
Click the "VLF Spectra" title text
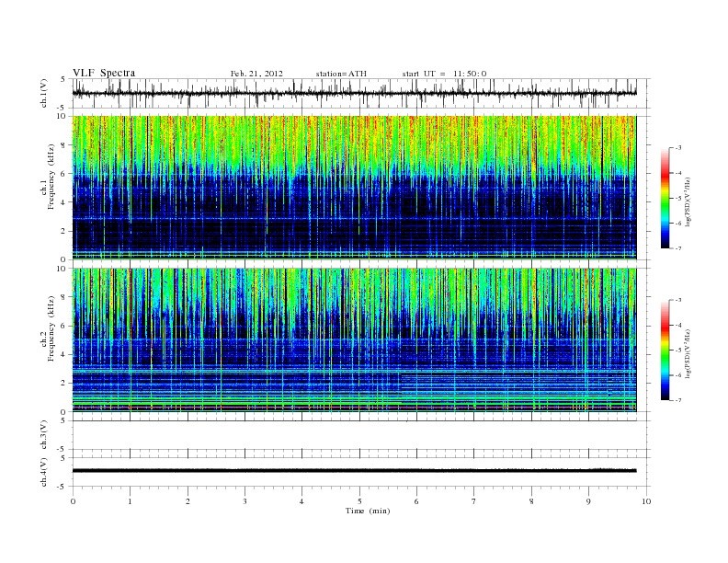point(104,73)
